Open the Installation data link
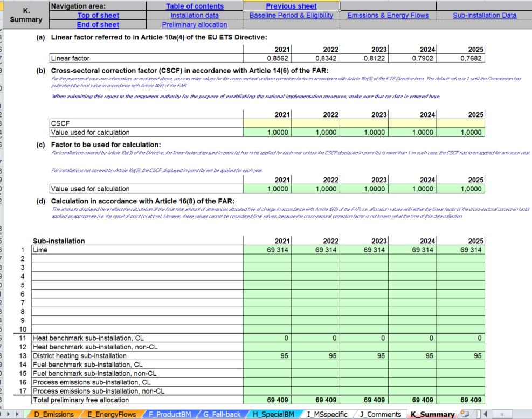The image size is (532, 419). click(195, 15)
